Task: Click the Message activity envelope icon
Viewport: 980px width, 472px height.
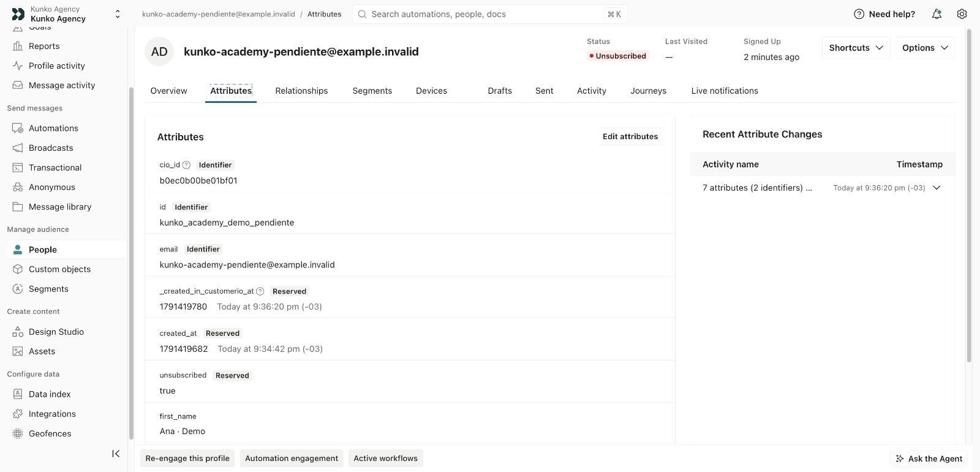Action: [x=18, y=85]
